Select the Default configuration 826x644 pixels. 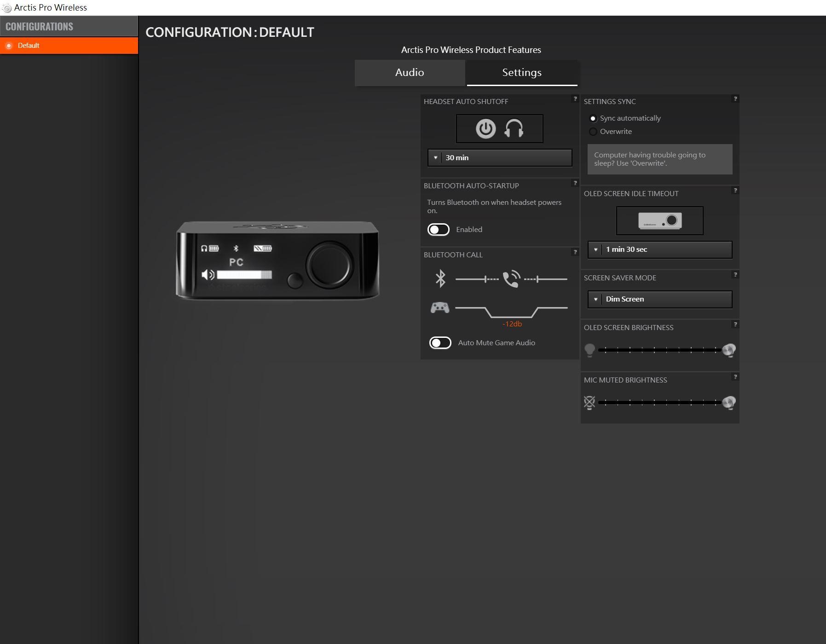pyautogui.click(x=69, y=46)
